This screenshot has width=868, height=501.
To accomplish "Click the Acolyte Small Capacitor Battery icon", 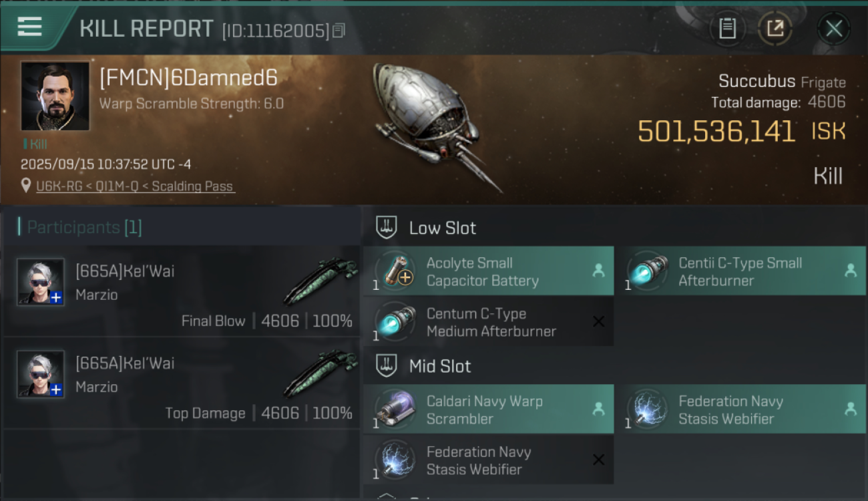I will click(395, 271).
